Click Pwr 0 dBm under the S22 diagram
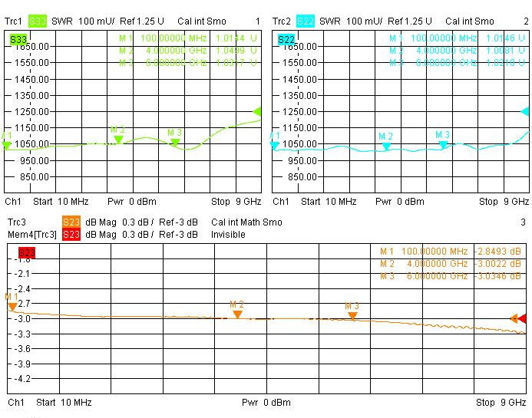This screenshot has height=418, width=532. 401,202
